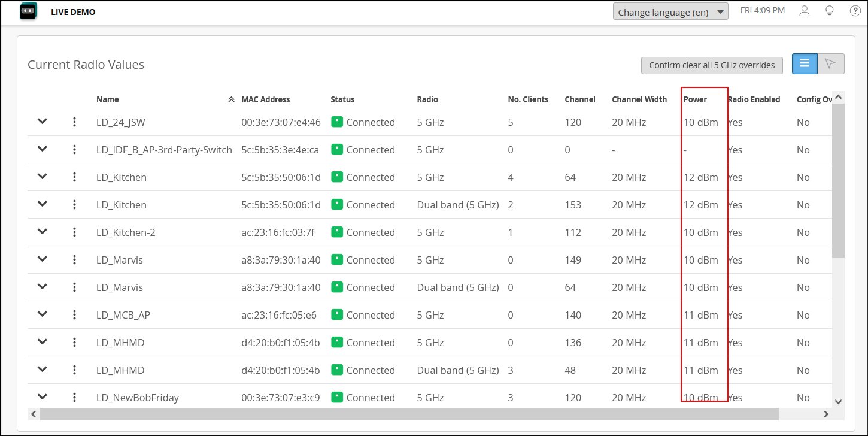Expand the LD_24_JSW row chevron
This screenshot has height=436, width=868.
click(42, 122)
